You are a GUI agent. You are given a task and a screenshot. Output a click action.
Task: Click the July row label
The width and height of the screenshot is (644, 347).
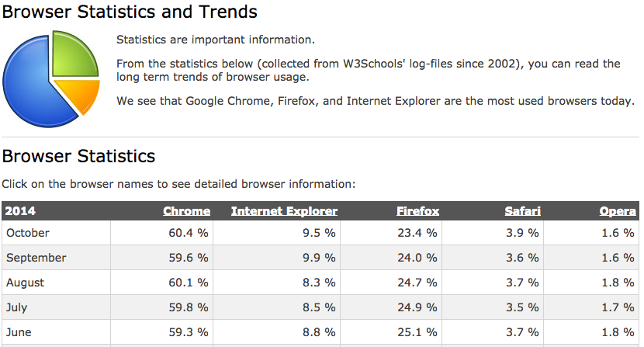point(16,307)
